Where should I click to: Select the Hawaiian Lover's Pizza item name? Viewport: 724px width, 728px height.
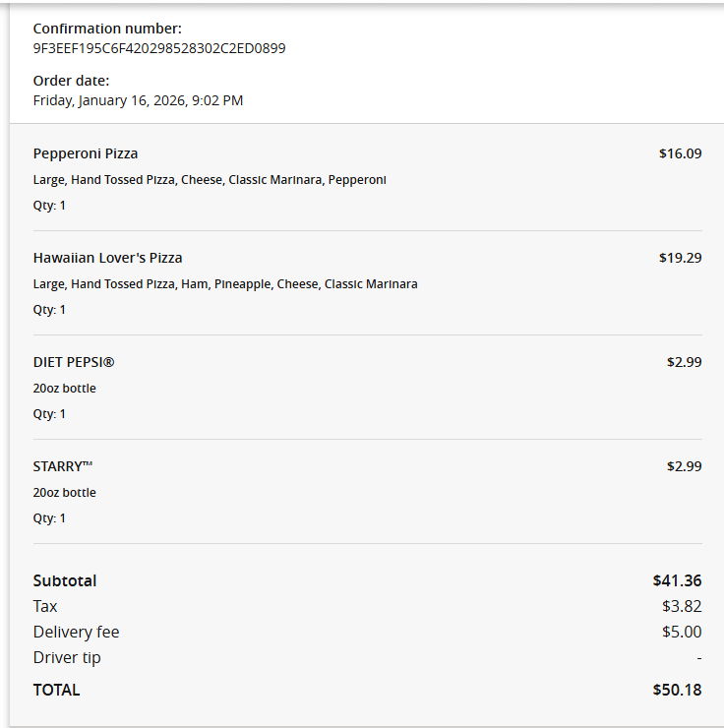pos(107,258)
